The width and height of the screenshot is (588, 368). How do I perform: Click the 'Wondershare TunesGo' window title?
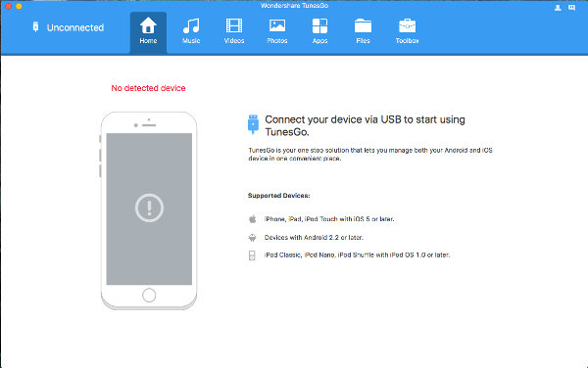[294, 6]
